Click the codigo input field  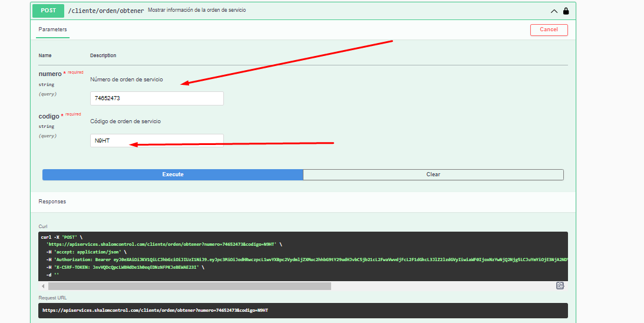tap(157, 140)
